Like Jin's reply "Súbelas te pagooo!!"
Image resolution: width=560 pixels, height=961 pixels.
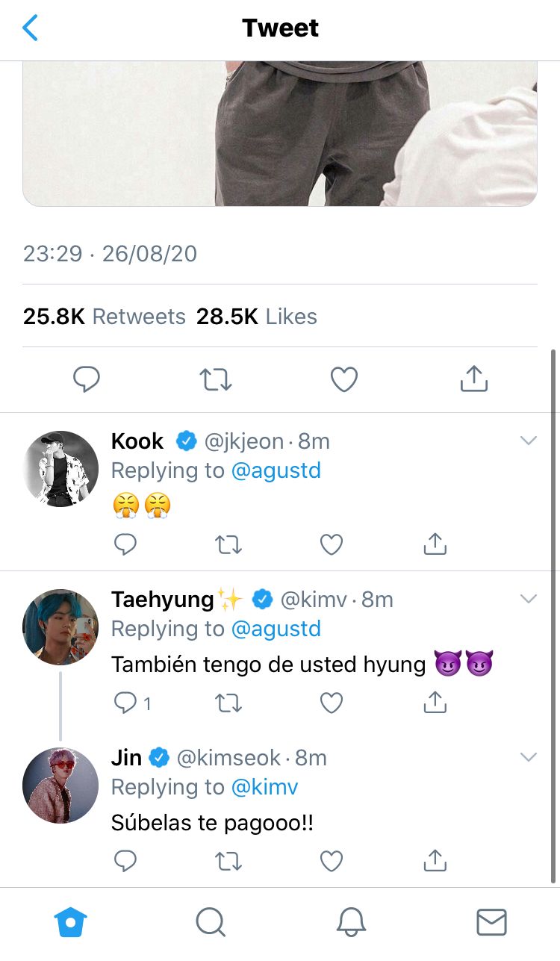[332, 862]
